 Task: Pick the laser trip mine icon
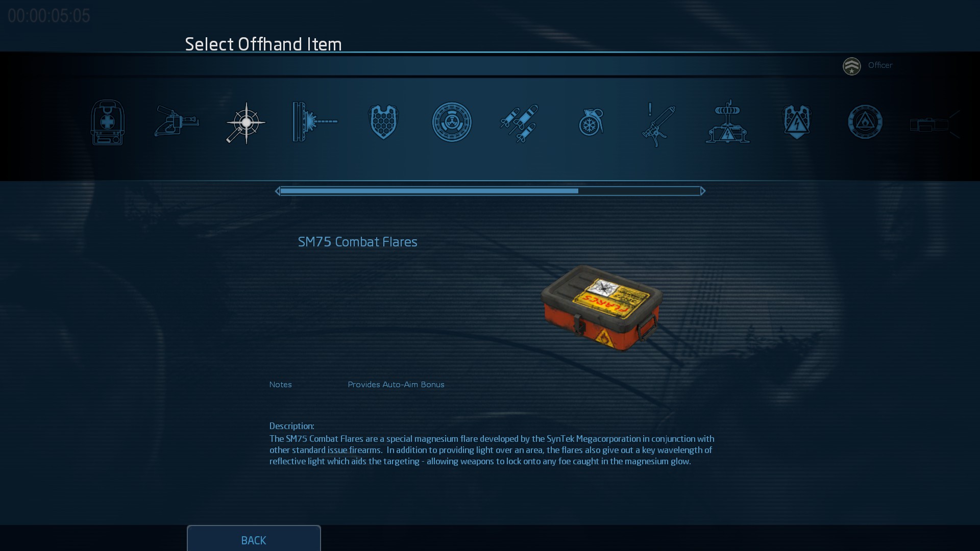[314, 122]
